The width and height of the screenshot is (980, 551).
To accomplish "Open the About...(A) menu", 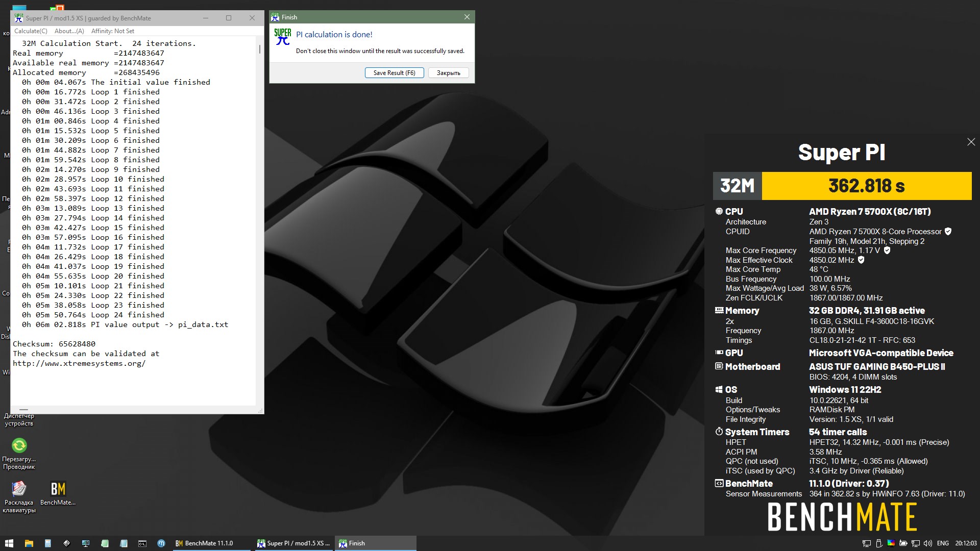I will click(x=69, y=31).
